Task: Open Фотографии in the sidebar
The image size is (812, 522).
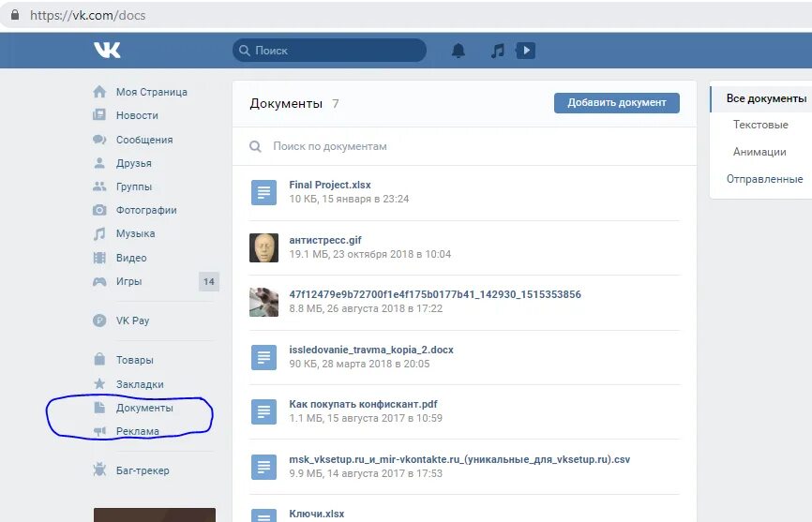Action: click(x=146, y=210)
